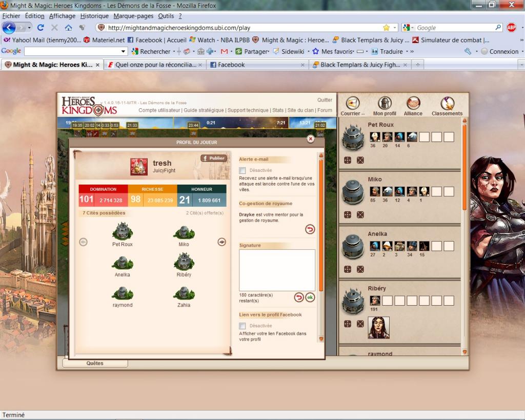Open Mon profil helmet icon

385,104
